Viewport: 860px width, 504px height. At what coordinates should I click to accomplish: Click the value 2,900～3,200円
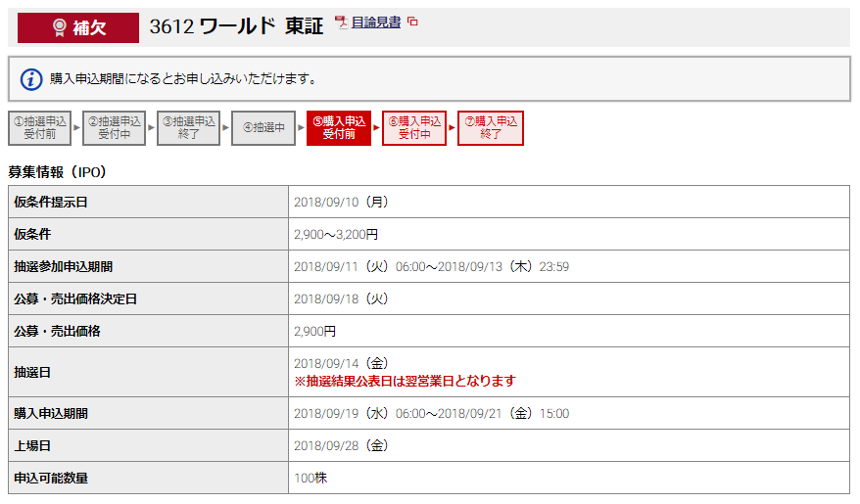pos(336,235)
